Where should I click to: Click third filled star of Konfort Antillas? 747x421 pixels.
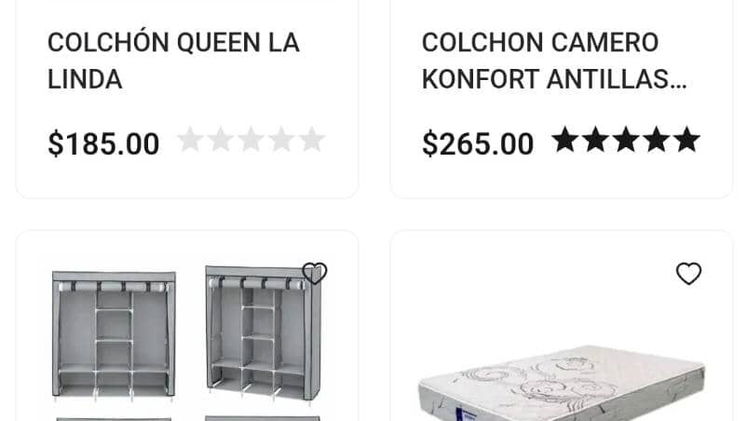(626, 140)
